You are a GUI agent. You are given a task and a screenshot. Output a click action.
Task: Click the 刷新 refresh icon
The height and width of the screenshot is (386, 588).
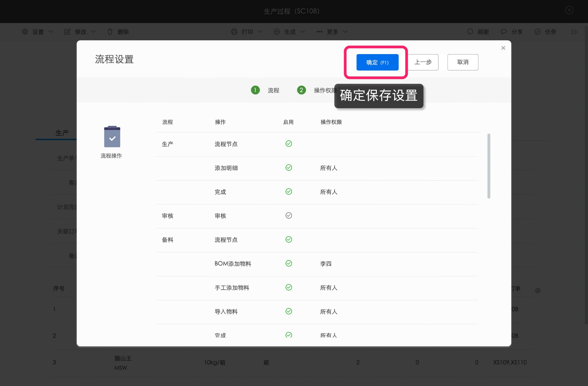tap(470, 32)
